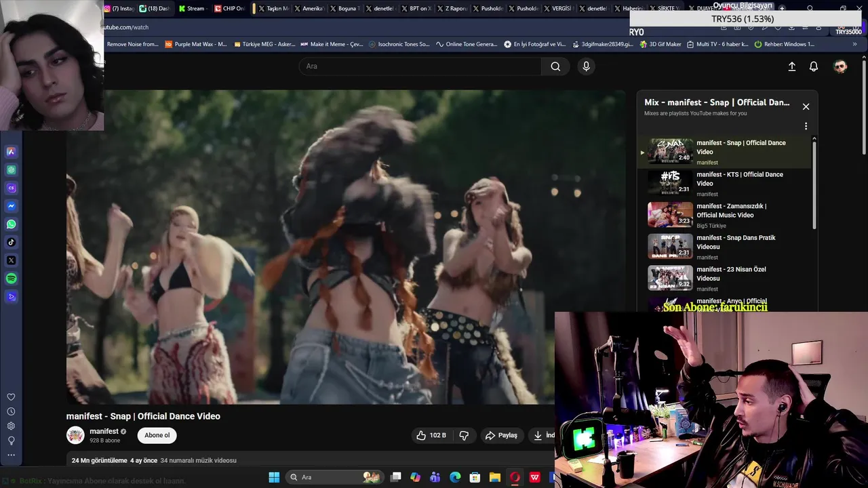Viewport: 868px width, 488px height.
Task: Open Task View on the taskbar
Action: point(396,477)
